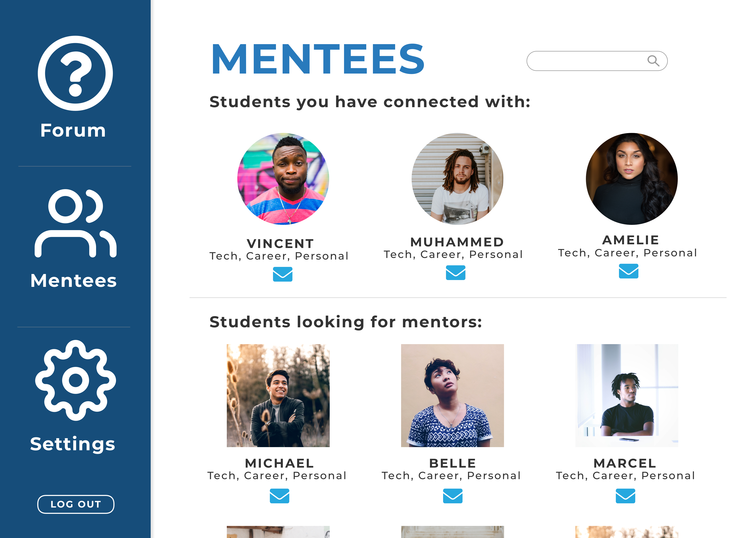Open Michael's profile picture
Image resolution: width=756 pixels, height=538 pixels.
tap(278, 396)
